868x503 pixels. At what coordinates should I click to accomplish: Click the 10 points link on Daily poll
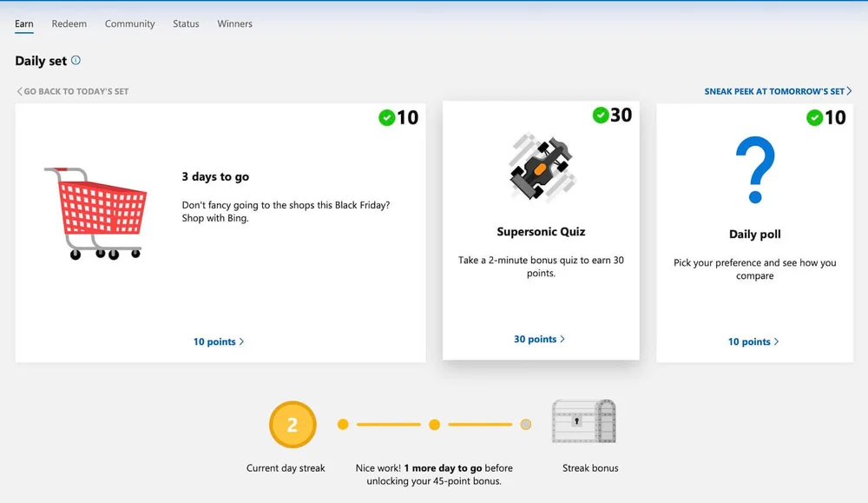(x=753, y=341)
